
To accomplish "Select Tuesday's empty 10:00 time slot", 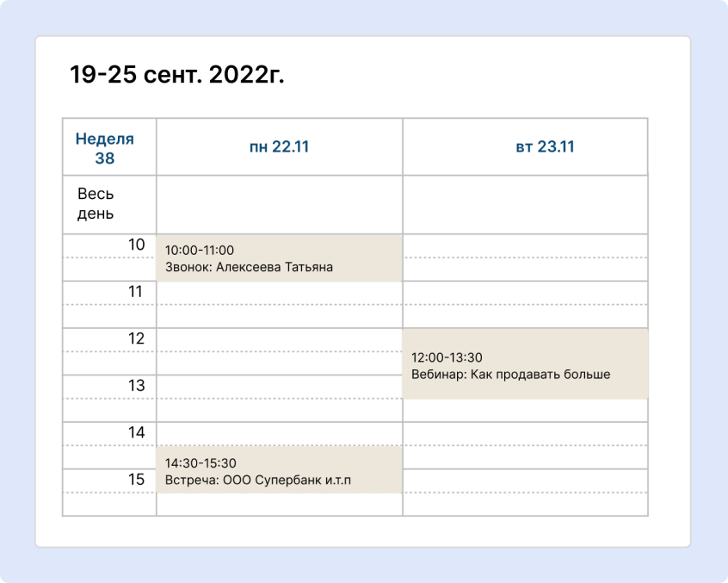I will 525,246.
